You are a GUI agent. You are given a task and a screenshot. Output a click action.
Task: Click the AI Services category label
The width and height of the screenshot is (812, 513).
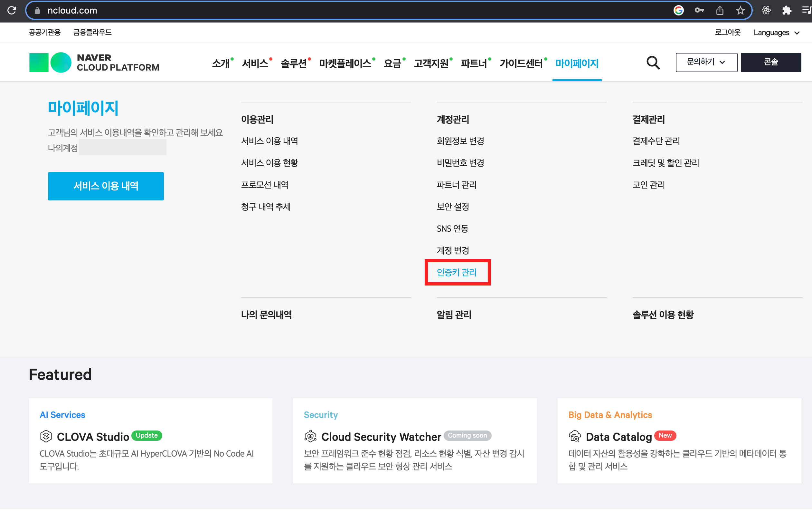62,415
